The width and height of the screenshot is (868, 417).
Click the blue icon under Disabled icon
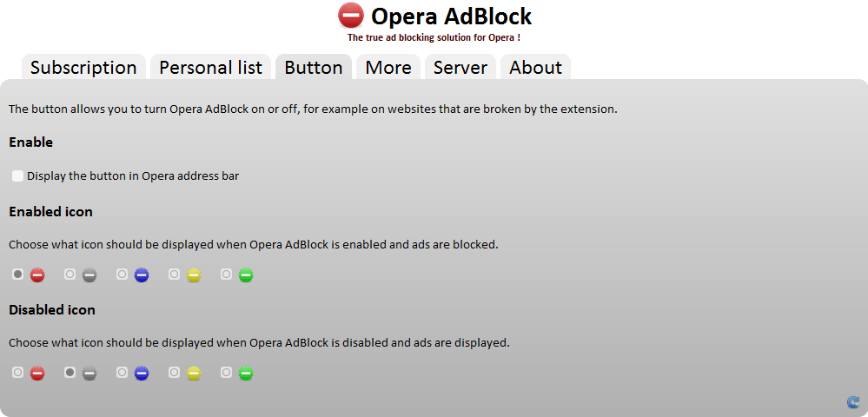142,374
